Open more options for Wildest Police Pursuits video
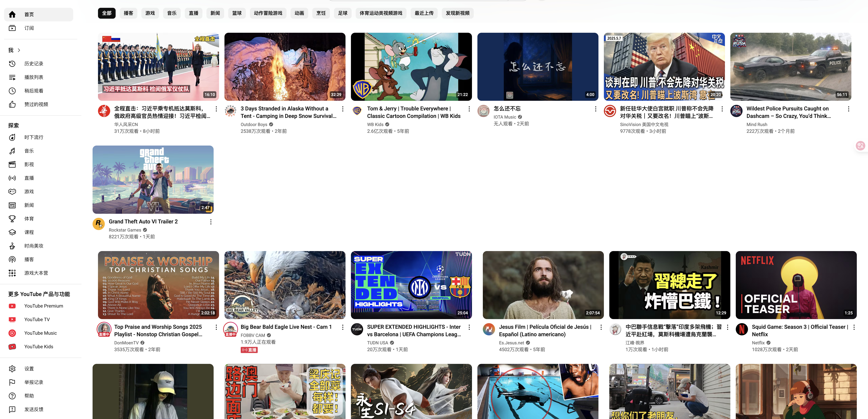This screenshot has height=419, width=868. point(849,109)
